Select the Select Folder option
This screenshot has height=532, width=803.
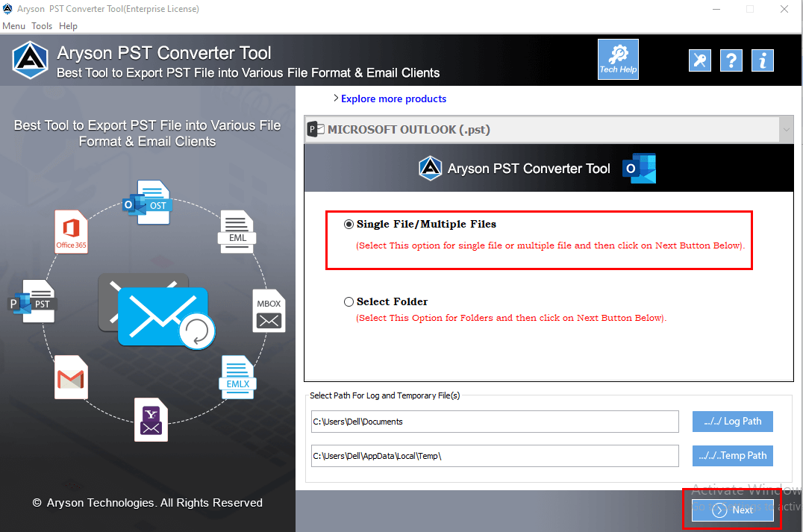coord(349,301)
